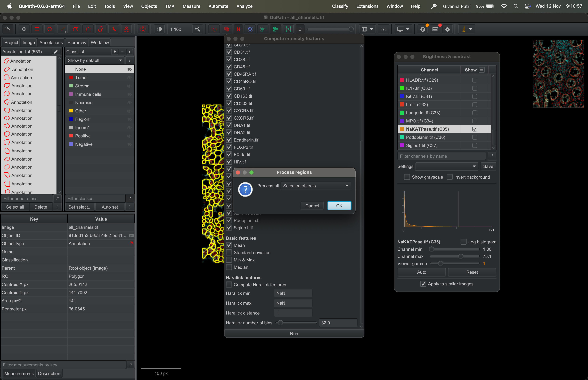Image resolution: width=588 pixels, height=380 pixels.
Task: Open the script editor icon
Action: point(383,29)
